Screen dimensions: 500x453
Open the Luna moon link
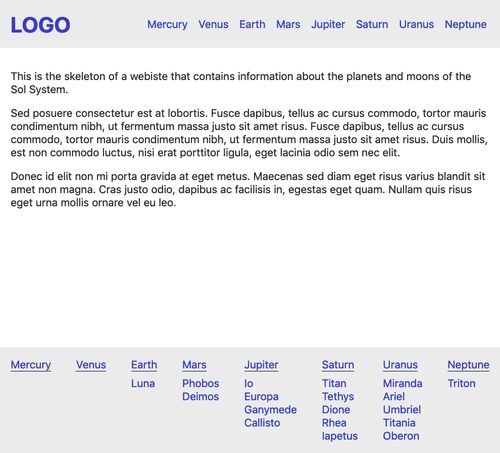point(143,383)
